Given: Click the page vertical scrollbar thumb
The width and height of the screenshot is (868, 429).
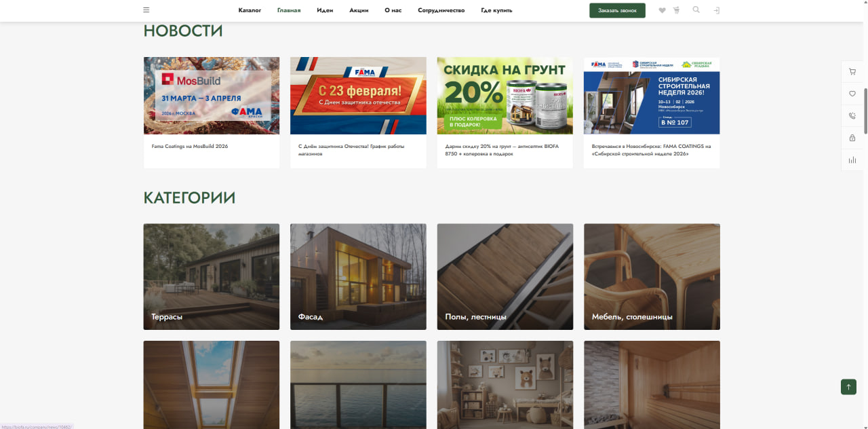Looking at the screenshot, I should (x=865, y=113).
